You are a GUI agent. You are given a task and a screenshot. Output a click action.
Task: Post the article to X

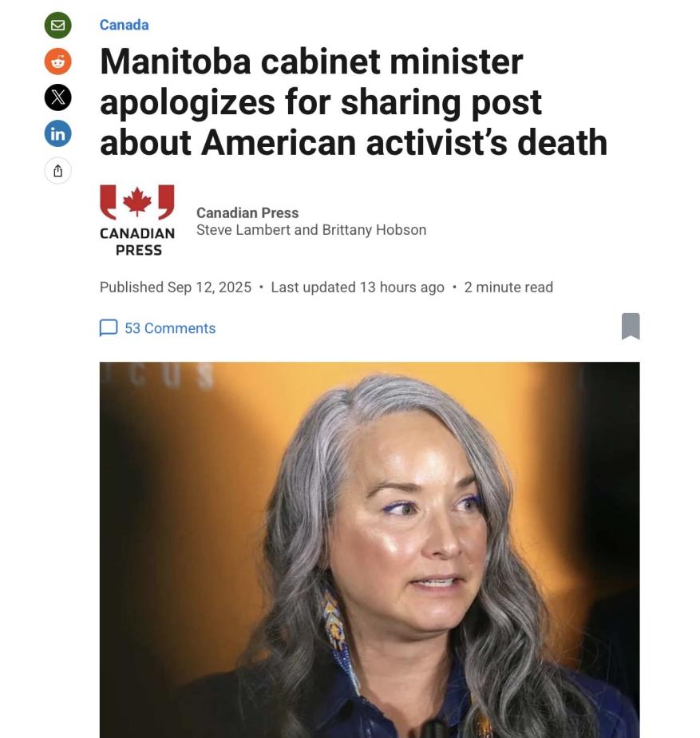tap(57, 97)
